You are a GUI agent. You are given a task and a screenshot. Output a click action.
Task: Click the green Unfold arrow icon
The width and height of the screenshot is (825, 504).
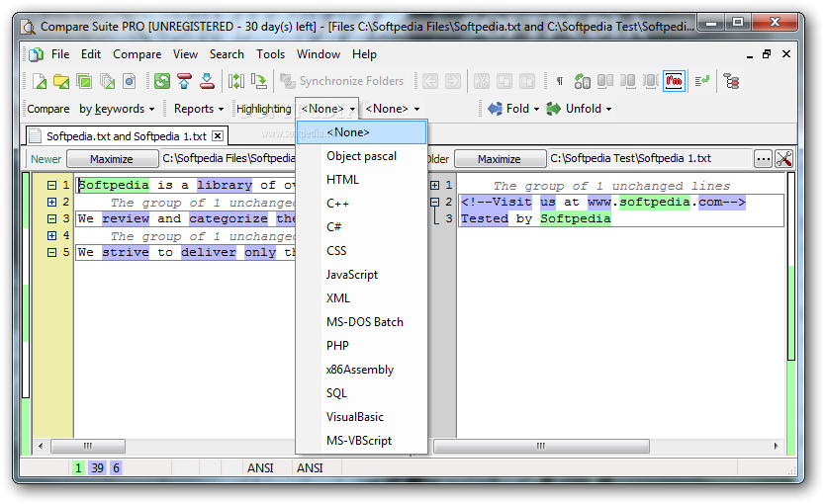[x=554, y=109]
